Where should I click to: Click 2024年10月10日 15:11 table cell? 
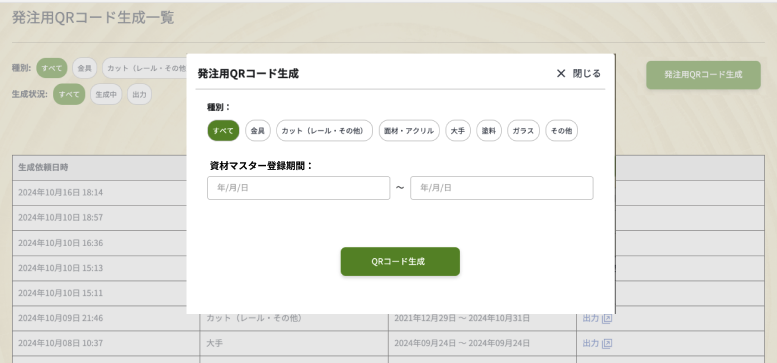106,293
